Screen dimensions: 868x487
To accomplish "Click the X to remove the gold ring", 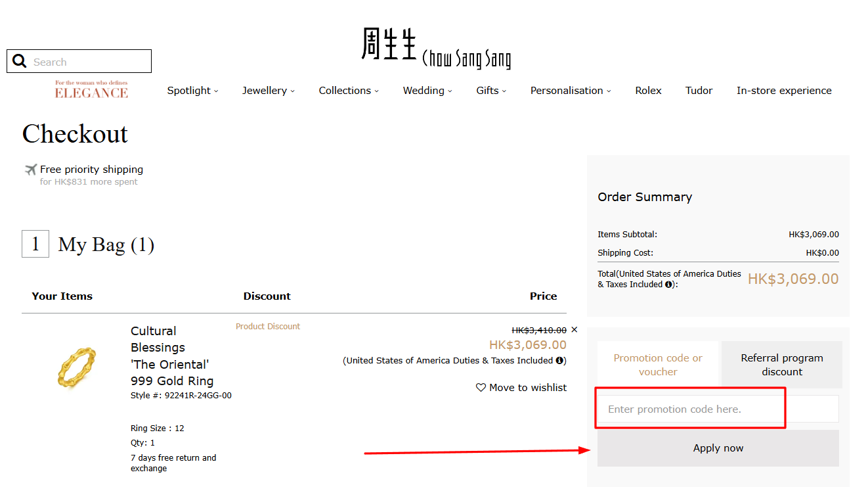I will pyautogui.click(x=575, y=329).
